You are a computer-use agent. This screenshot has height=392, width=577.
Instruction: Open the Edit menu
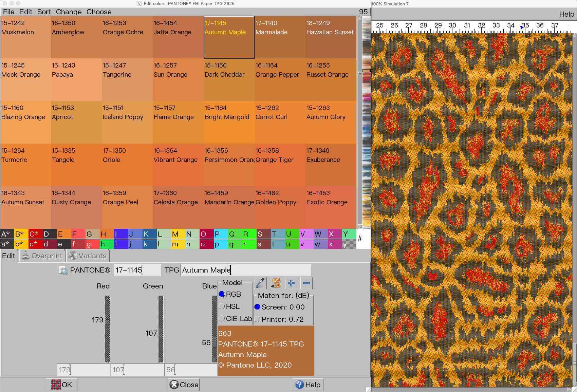click(26, 12)
